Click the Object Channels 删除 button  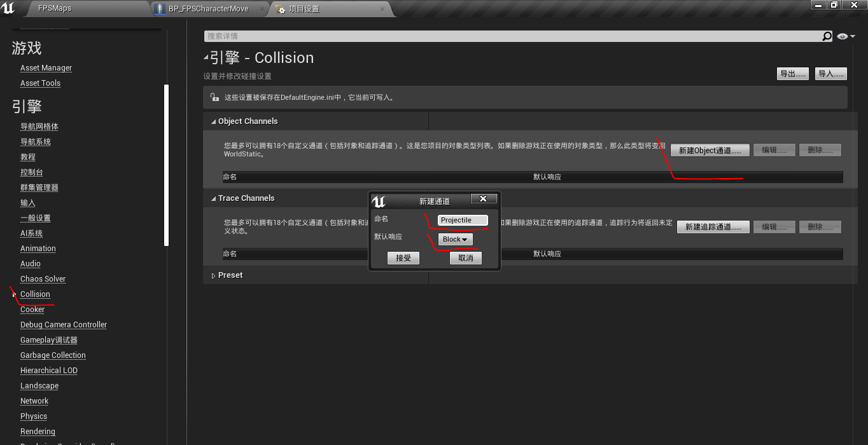[820, 150]
